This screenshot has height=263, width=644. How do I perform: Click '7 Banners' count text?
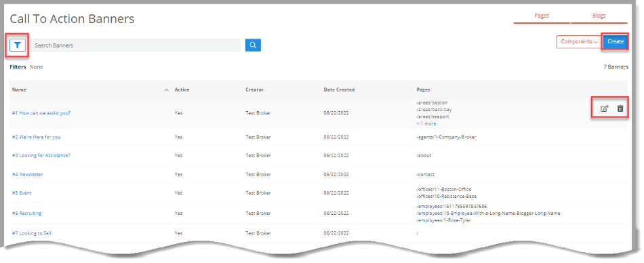tap(616, 67)
